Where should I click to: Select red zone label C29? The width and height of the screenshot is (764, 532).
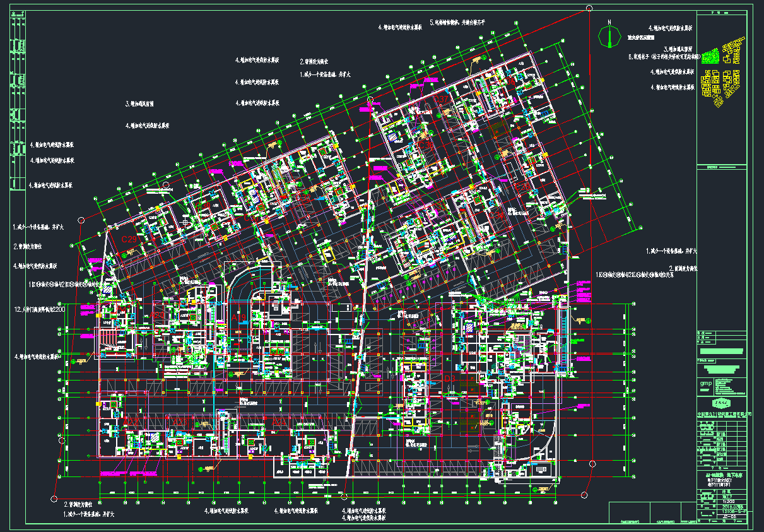pyautogui.click(x=129, y=240)
